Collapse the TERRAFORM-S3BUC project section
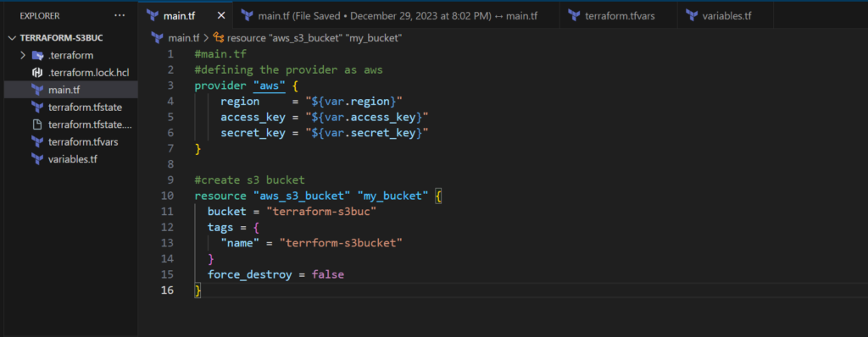 point(12,38)
